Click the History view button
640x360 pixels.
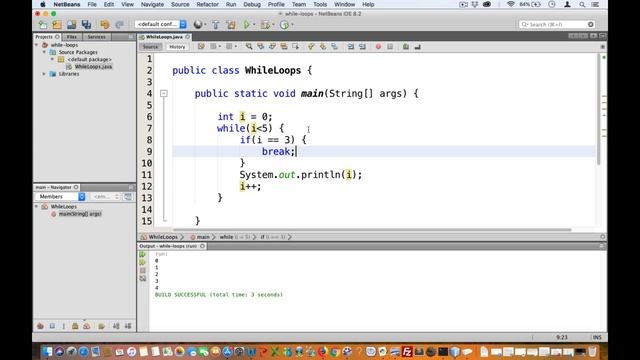(177, 47)
